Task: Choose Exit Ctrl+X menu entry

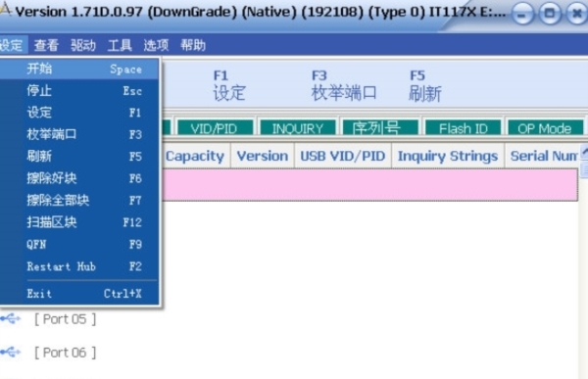Action: [79, 294]
